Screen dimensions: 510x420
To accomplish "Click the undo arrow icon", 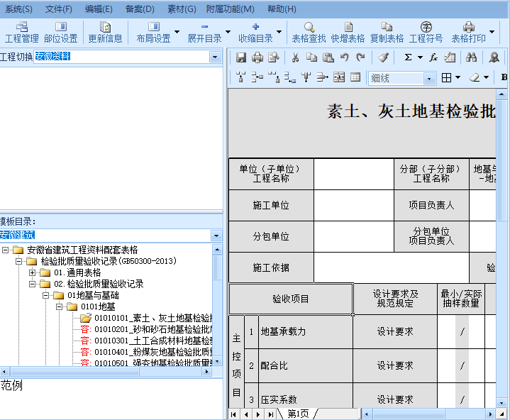I will (x=345, y=57).
